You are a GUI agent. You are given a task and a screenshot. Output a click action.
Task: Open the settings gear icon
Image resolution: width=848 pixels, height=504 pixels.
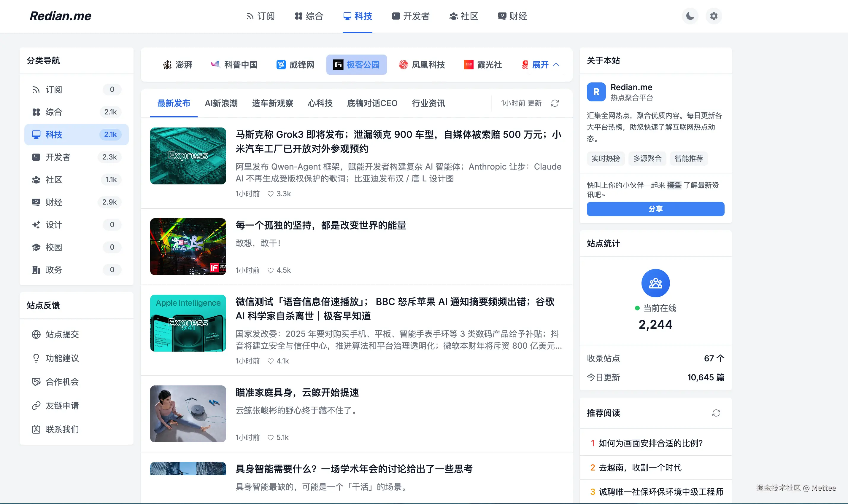pyautogui.click(x=713, y=16)
